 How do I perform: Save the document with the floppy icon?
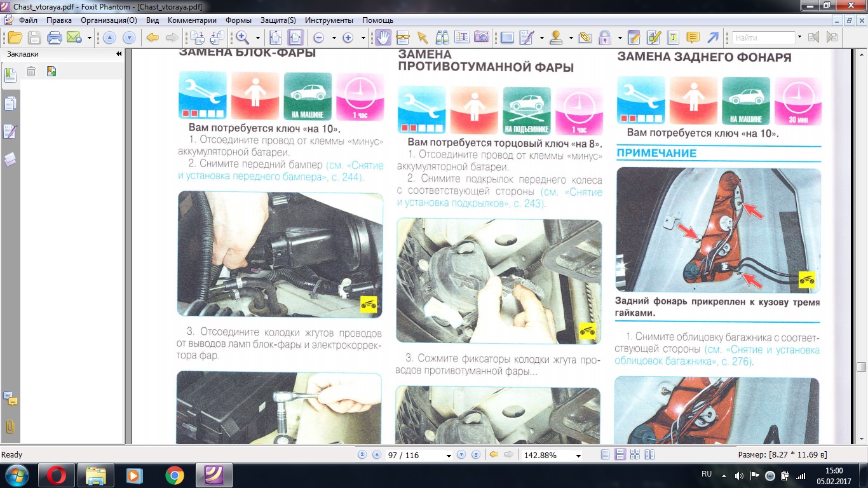coord(34,37)
